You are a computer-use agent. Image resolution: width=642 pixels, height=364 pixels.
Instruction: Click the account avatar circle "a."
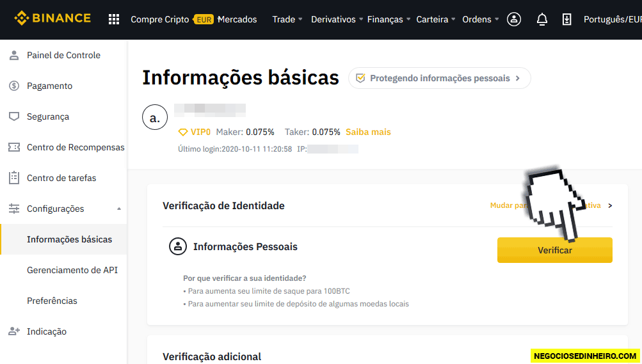click(x=155, y=117)
